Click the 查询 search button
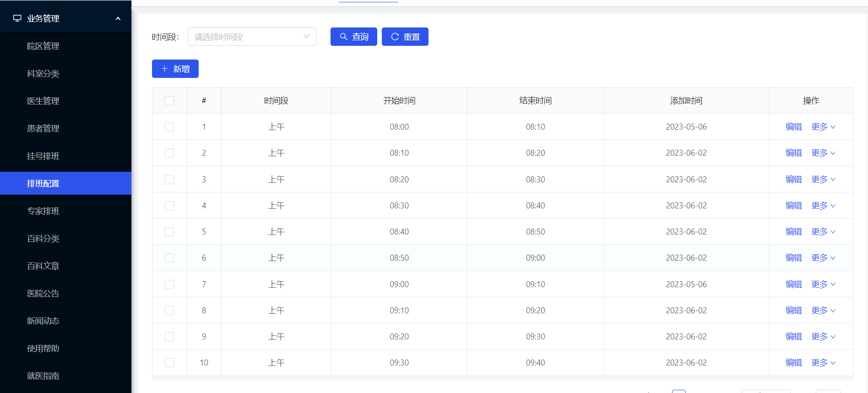 point(354,37)
